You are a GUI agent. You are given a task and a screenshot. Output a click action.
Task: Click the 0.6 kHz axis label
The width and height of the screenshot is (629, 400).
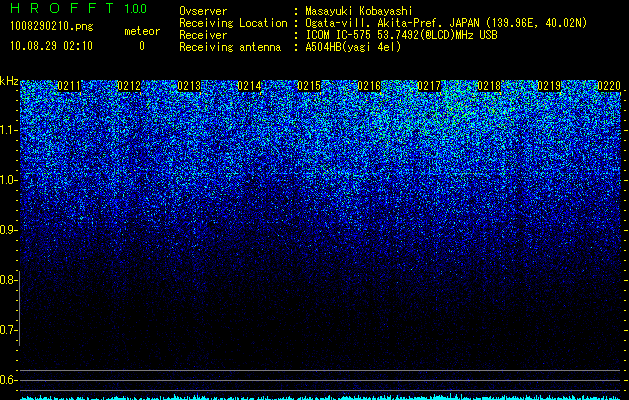point(7,380)
